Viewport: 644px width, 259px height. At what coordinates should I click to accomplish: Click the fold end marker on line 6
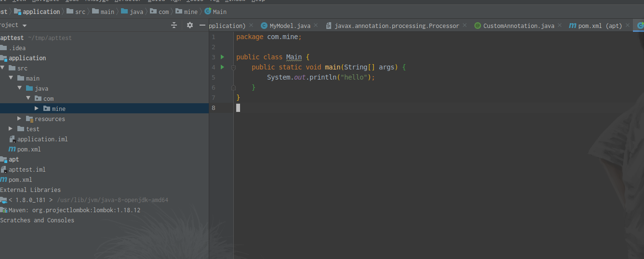(233, 88)
